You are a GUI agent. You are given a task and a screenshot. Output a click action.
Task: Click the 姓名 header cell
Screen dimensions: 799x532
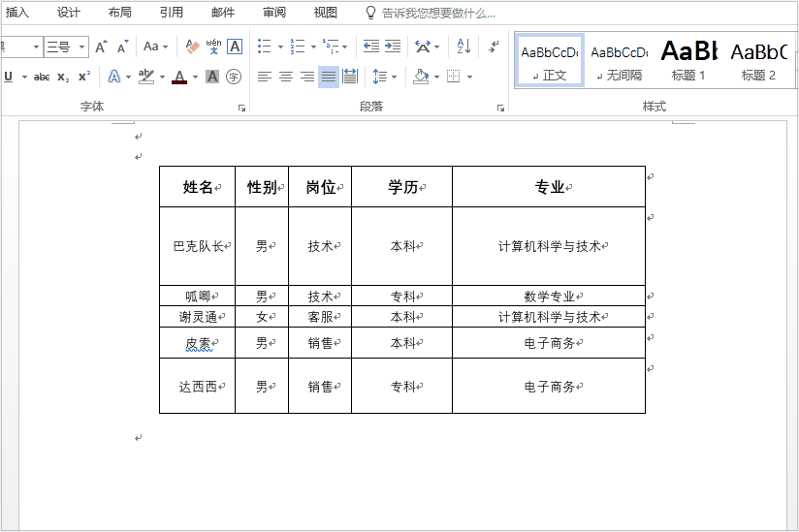coord(197,187)
